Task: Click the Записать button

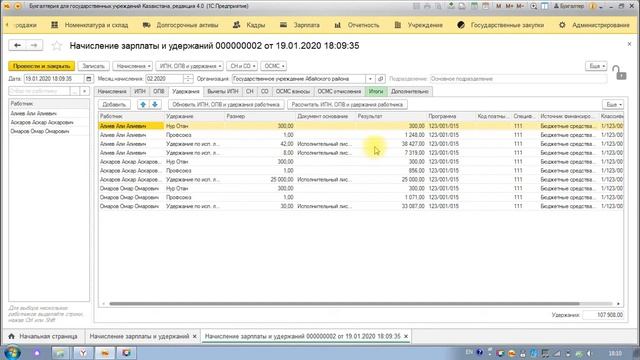Action: pos(93,66)
